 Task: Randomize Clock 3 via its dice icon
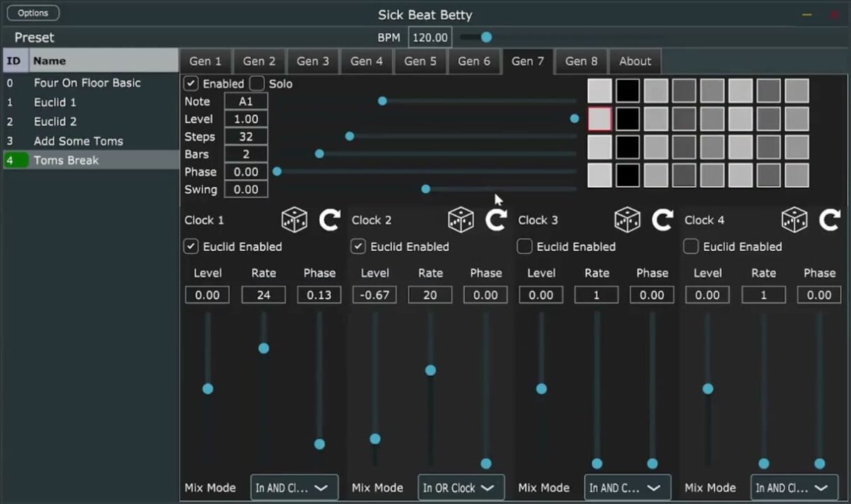(x=627, y=219)
